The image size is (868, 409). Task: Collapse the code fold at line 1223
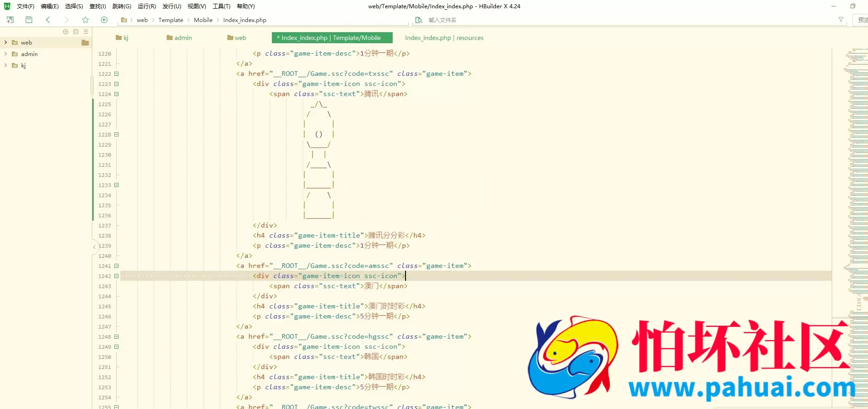(x=117, y=84)
